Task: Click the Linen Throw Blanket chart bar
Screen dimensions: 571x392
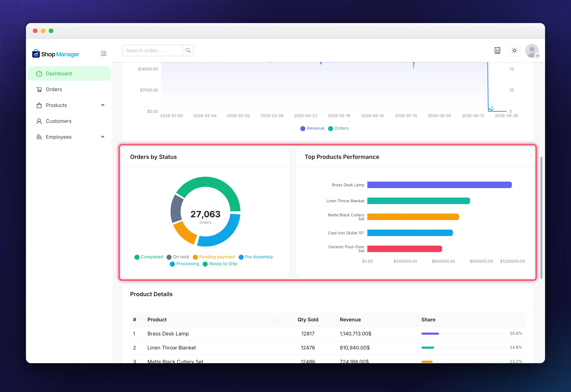Action: (418, 201)
